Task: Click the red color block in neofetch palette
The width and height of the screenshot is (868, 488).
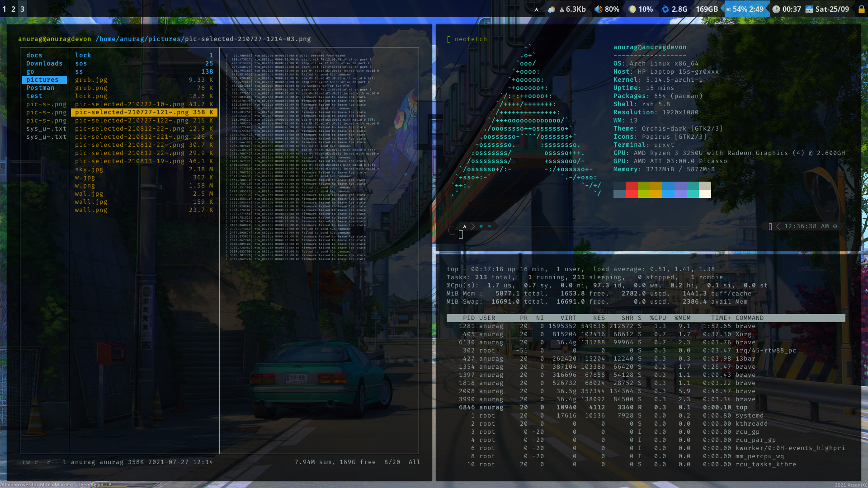Action: [632, 186]
